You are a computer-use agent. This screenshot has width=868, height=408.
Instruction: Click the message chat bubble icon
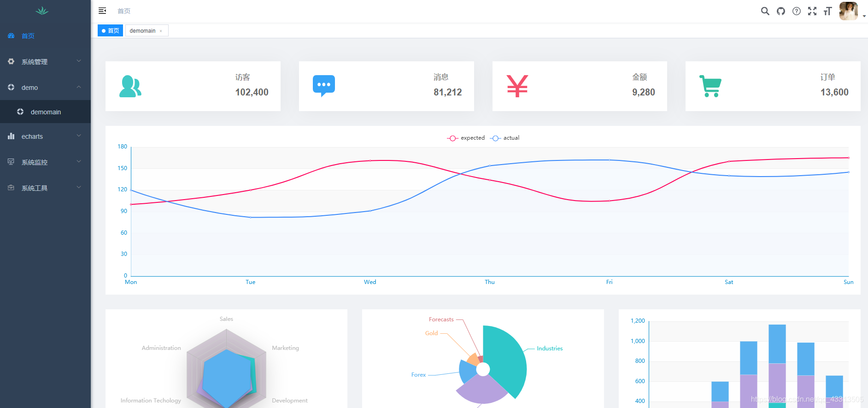[x=324, y=86]
